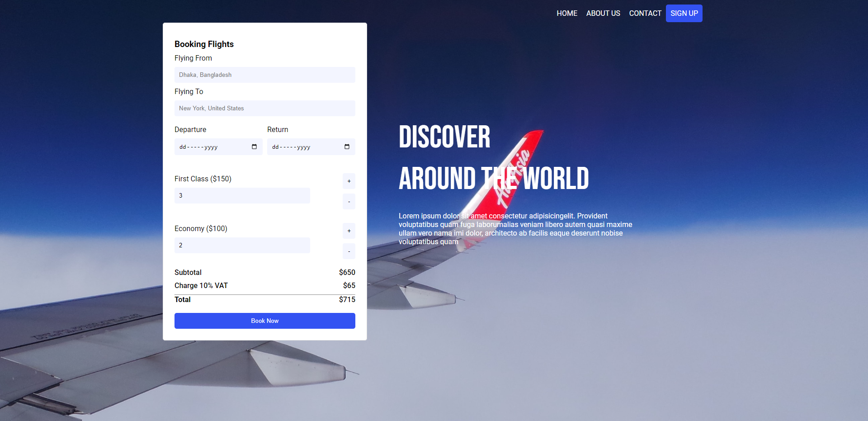868x421 pixels.
Task: Remove one Economy ticket with minus button
Action: point(349,251)
